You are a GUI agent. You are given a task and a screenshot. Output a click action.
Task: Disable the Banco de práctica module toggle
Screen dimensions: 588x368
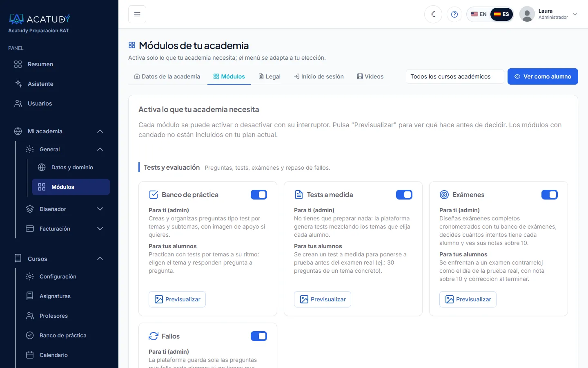pyautogui.click(x=259, y=195)
